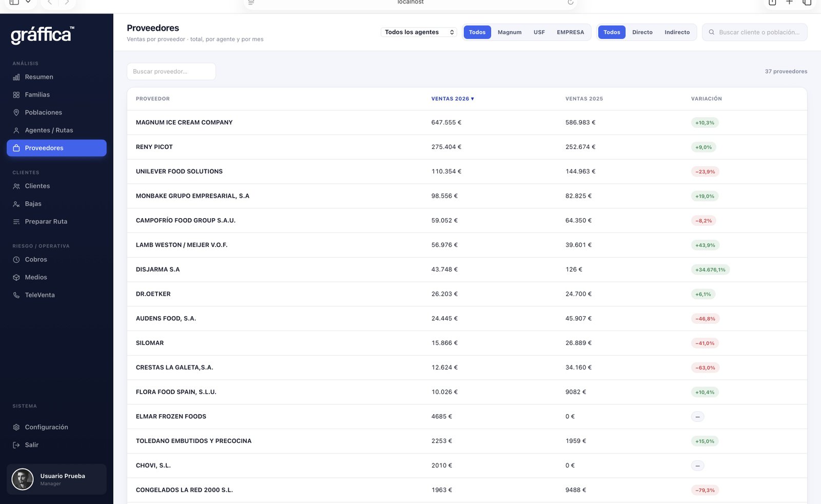Image resolution: width=821 pixels, height=504 pixels.
Task: Click the gráffica logo
Action: [43, 35]
